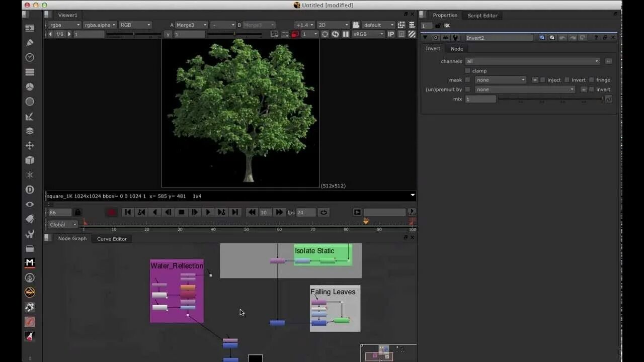
Task: Switch to the Curve Editor tab
Action: pos(112,239)
